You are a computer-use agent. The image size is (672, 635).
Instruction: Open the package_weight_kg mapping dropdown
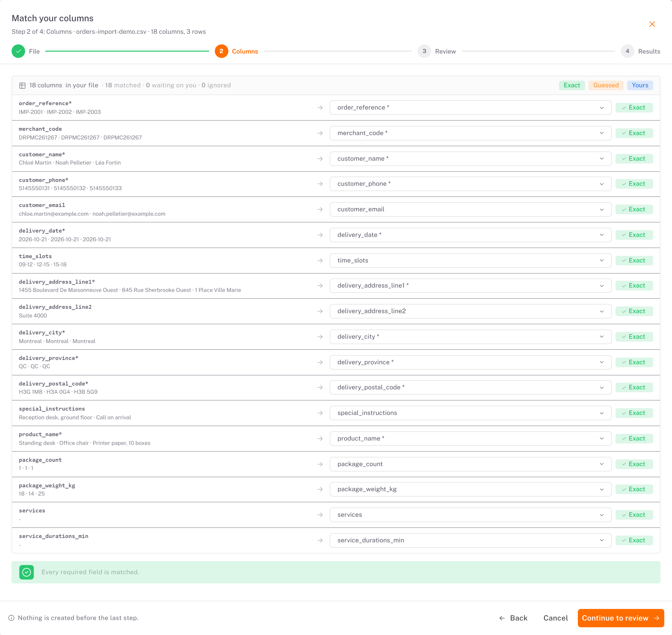click(x=470, y=490)
